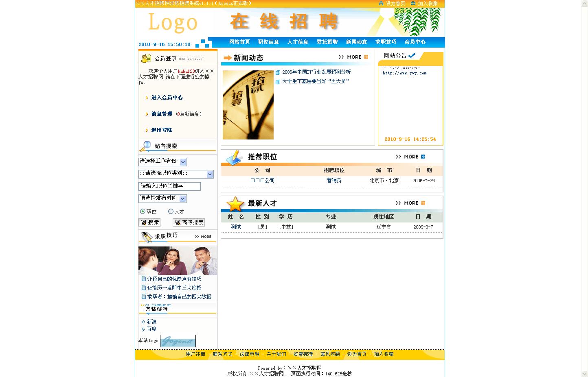Open the 口口口公司 company link
588x377 pixels.
(x=262, y=181)
